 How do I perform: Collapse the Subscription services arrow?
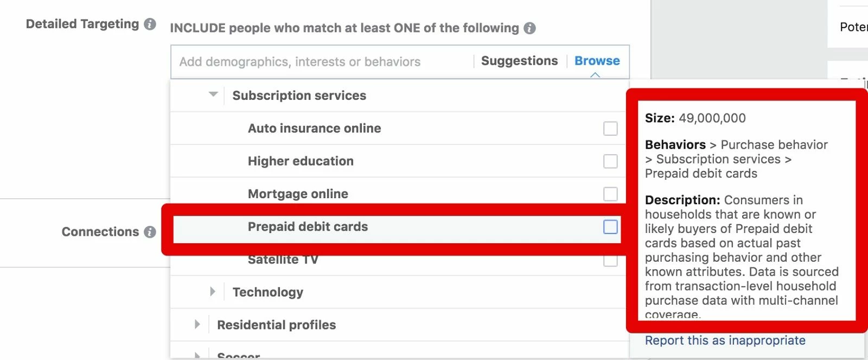pyautogui.click(x=213, y=94)
